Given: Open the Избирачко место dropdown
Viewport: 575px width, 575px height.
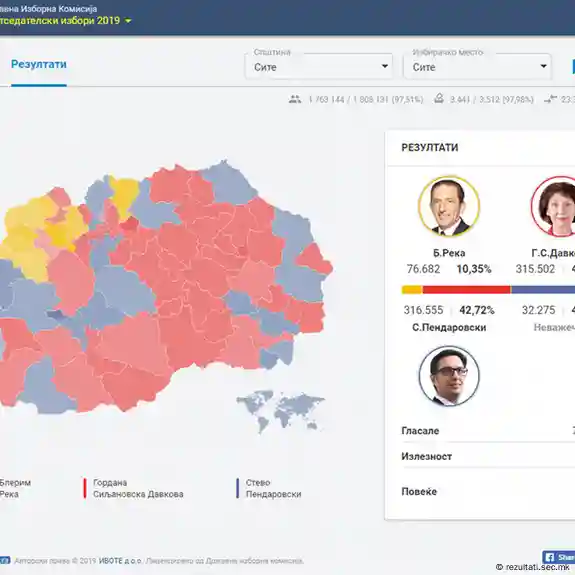Looking at the screenshot, I should [477, 66].
